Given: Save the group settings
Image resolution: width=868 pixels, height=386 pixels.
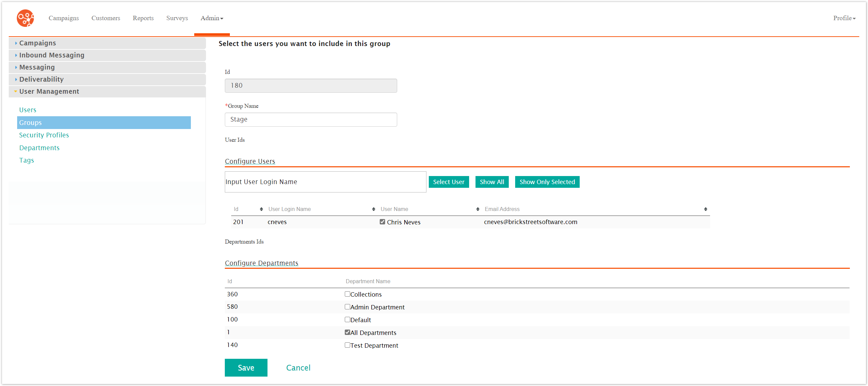Looking at the screenshot, I should [246, 368].
